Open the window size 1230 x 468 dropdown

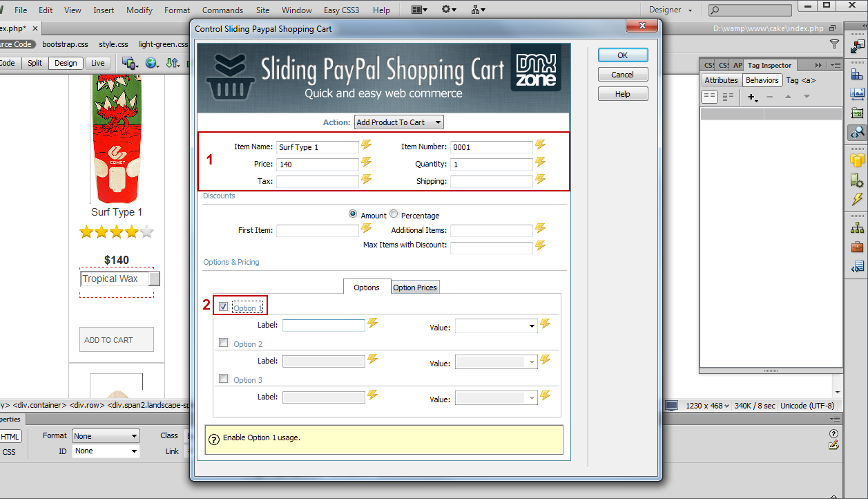coord(708,406)
